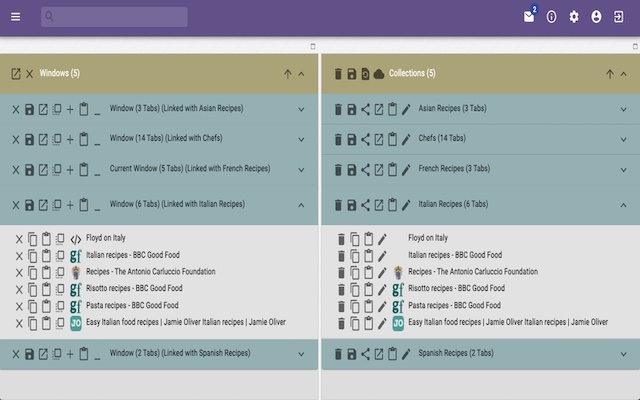Open the user account icon

(x=596, y=17)
